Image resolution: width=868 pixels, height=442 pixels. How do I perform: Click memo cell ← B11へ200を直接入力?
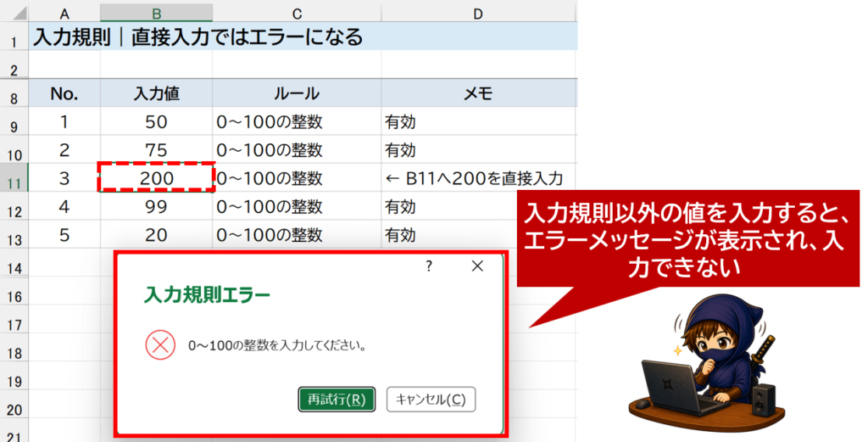pos(478,178)
